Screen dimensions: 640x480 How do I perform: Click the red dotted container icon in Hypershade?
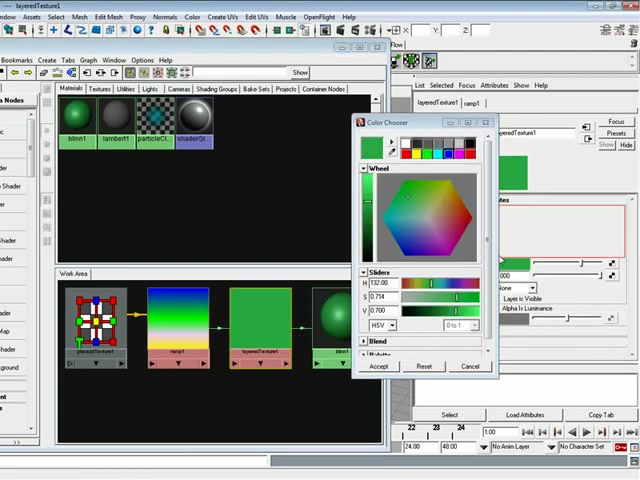(x=158, y=73)
